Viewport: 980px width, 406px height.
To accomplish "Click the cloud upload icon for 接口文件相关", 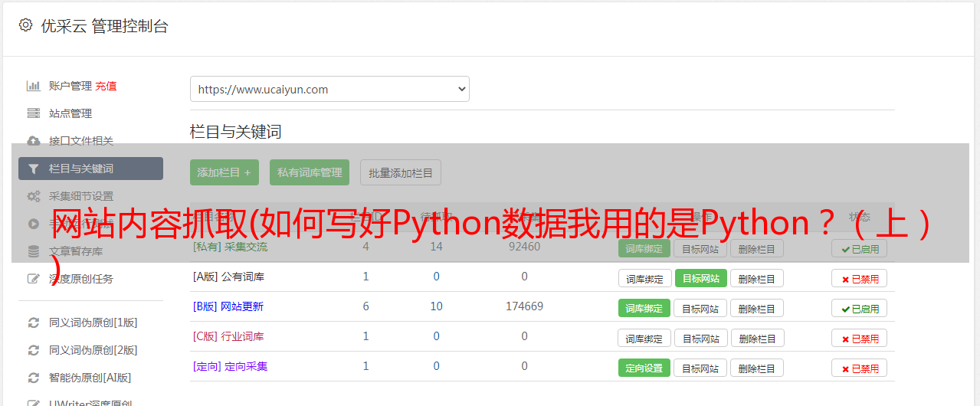I will click(x=33, y=141).
